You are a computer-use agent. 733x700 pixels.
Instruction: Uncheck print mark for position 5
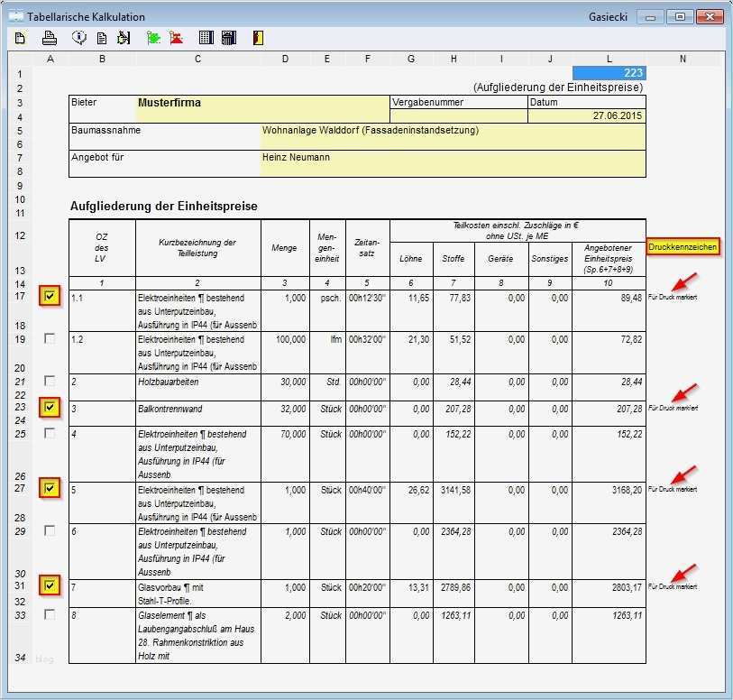[50, 488]
